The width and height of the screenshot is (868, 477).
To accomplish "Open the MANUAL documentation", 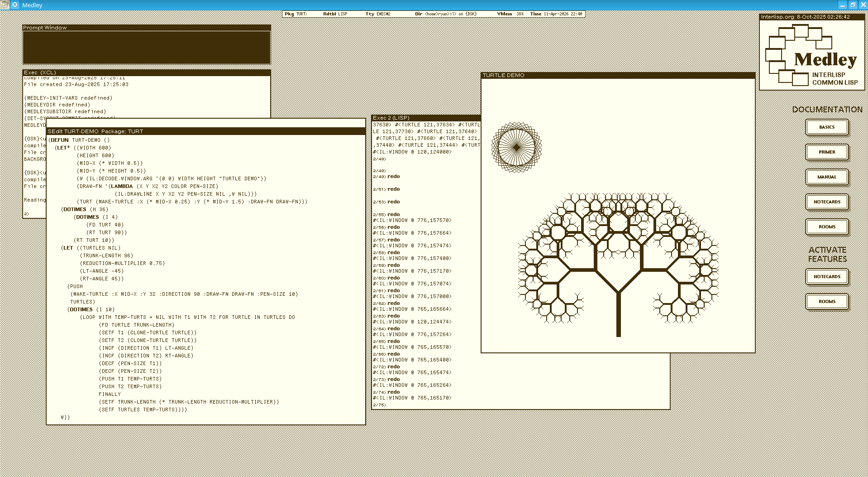I will pyautogui.click(x=826, y=177).
